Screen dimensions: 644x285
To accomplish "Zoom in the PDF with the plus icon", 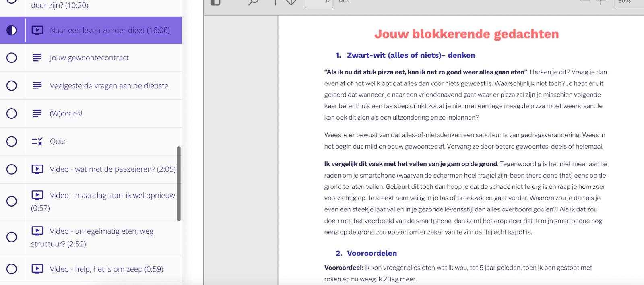I will (x=601, y=2).
